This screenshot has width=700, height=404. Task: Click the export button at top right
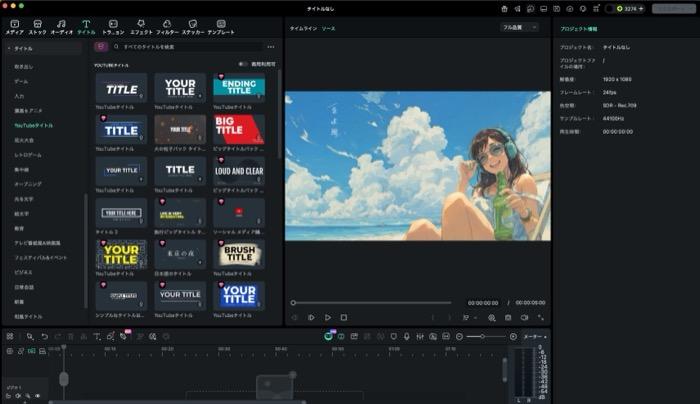[x=674, y=8]
